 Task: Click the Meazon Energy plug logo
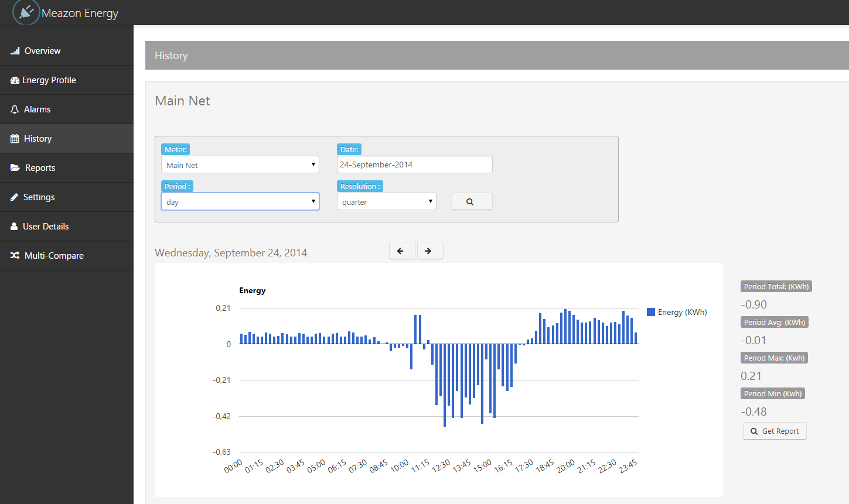tap(26, 12)
